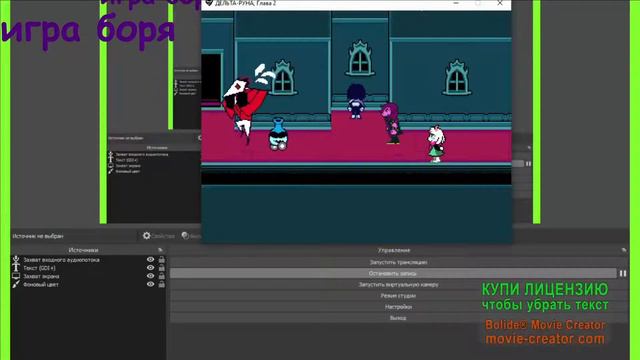640x360 pixels.
Task: Pause the recording with the pause icon
Action: click(623, 273)
